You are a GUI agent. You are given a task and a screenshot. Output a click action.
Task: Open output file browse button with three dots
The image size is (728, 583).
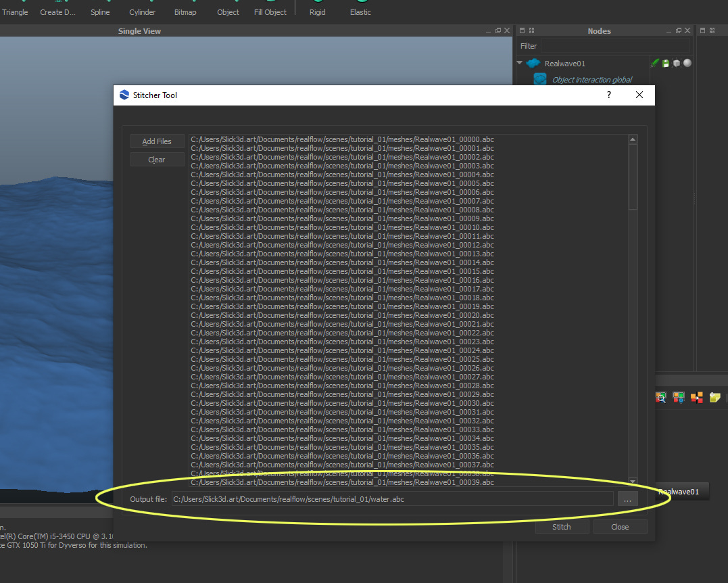tap(627, 499)
